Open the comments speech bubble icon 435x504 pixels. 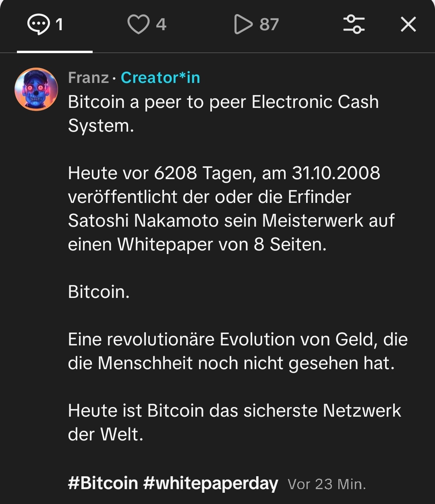tap(39, 24)
